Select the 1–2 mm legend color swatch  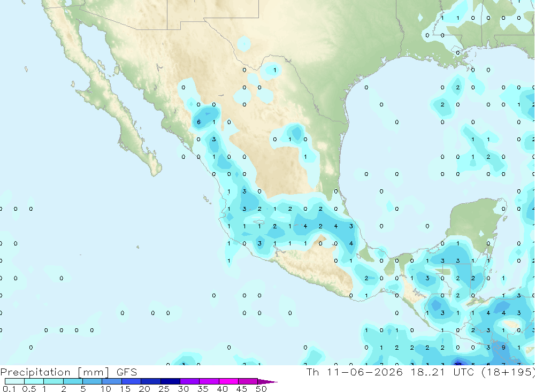[x=53, y=381]
